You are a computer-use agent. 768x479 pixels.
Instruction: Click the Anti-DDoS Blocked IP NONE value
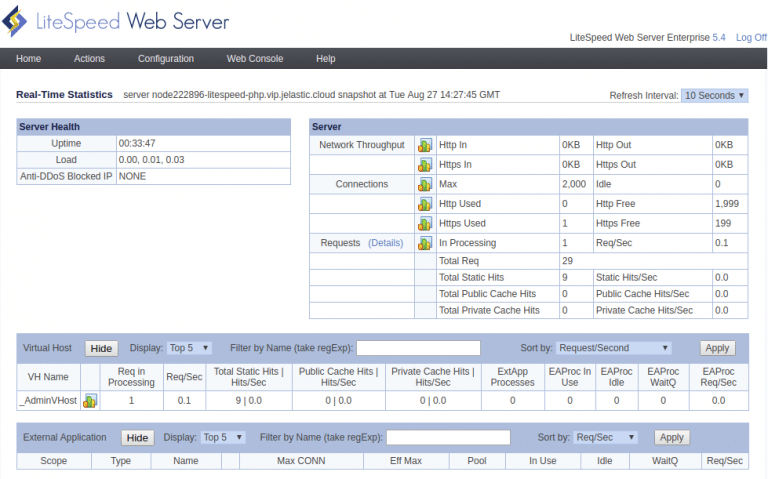[x=132, y=176]
